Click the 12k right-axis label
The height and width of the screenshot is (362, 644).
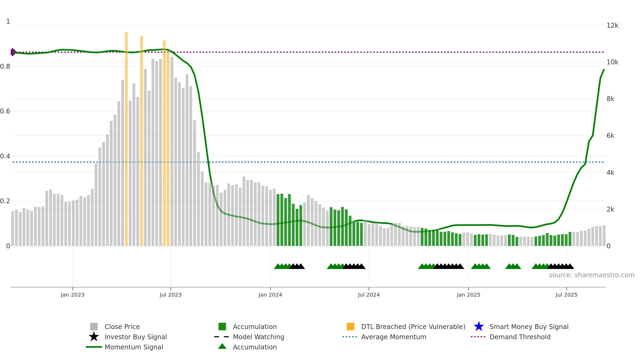[612, 25]
